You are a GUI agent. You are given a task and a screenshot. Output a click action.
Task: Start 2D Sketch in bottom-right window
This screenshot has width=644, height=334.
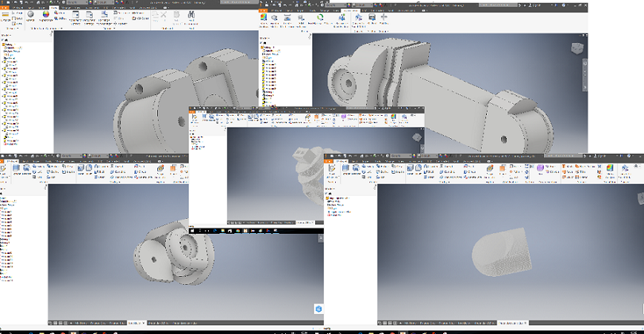(x=332, y=170)
